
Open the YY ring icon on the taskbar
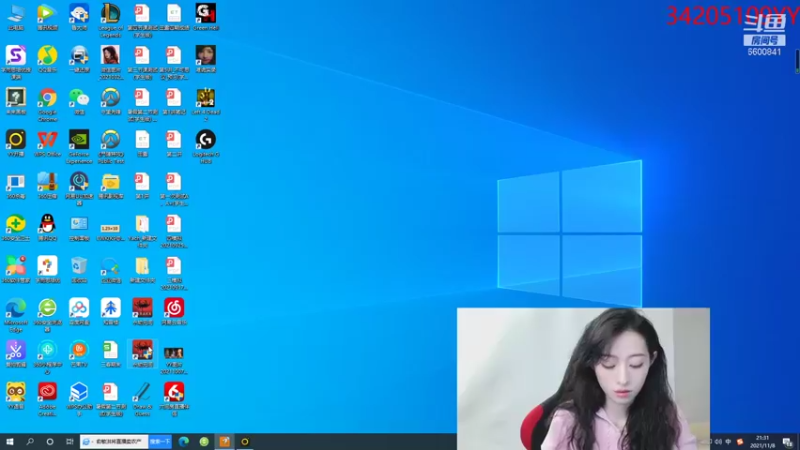[245, 441]
